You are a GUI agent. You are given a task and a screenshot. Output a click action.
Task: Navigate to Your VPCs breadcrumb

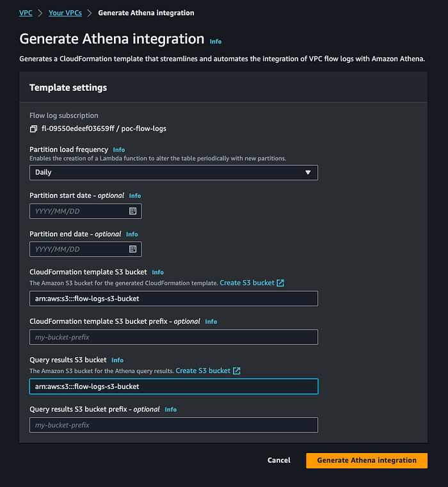tap(65, 13)
